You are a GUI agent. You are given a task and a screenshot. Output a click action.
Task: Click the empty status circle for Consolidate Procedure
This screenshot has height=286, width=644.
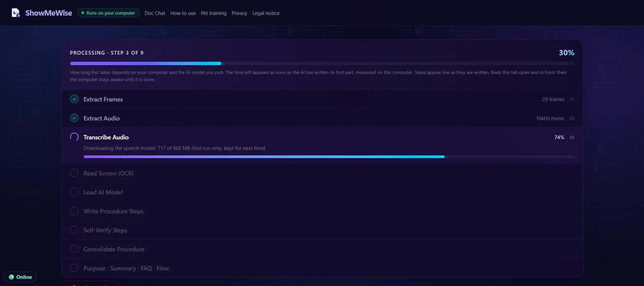click(74, 249)
